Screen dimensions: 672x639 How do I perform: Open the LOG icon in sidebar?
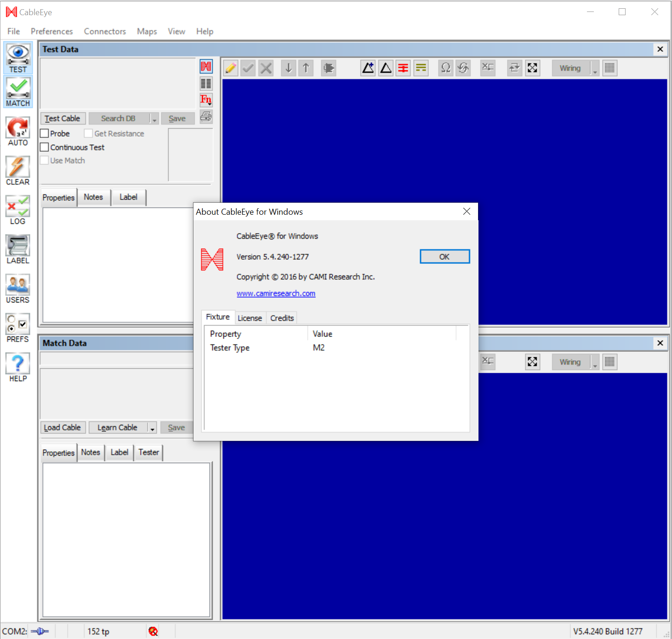[18, 210]
